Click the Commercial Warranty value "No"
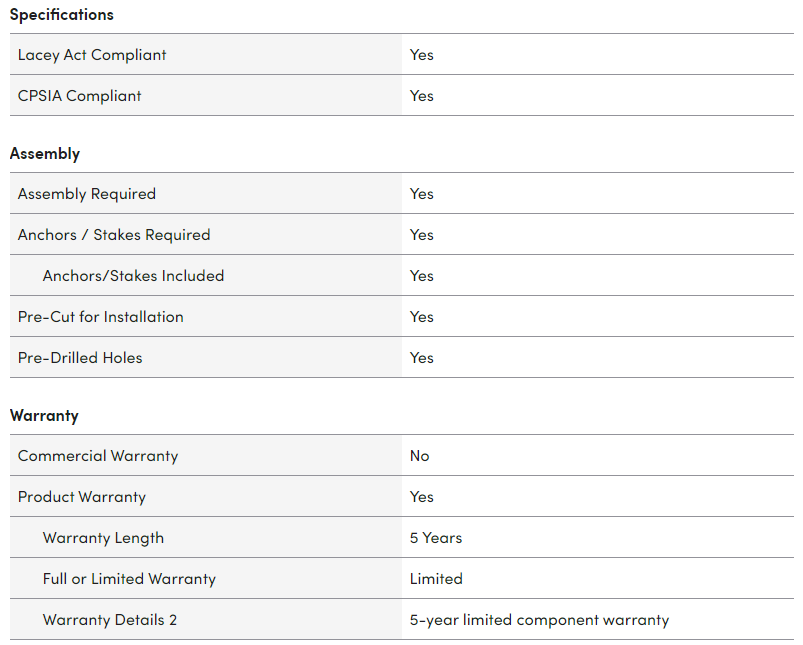 click(x=420, y=456)
